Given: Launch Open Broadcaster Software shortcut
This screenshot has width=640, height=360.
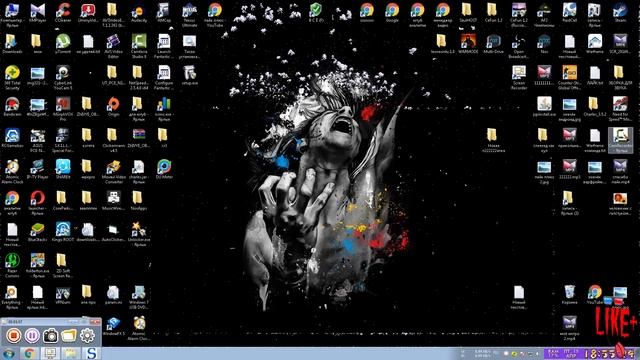Looking at the screenshot, I should [518, 46].
